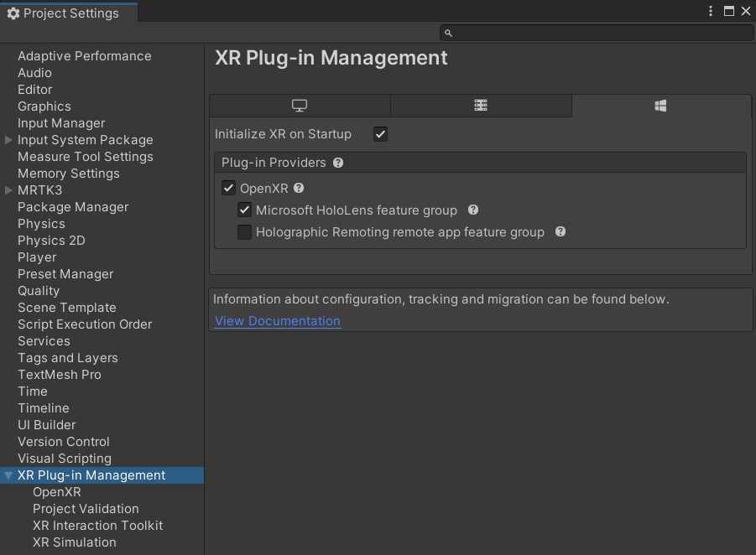Select the Universal Windows Platform tab
This screenshot has width=756, height=555.
[x=661, y=106]
